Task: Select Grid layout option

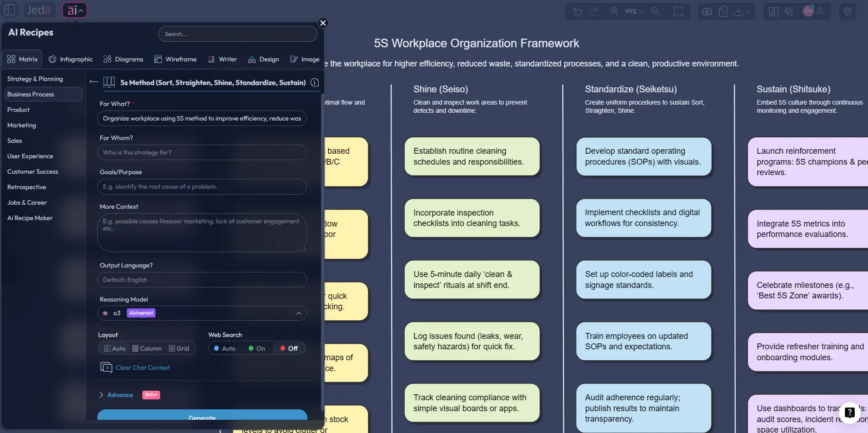Action: coord(179,348)
